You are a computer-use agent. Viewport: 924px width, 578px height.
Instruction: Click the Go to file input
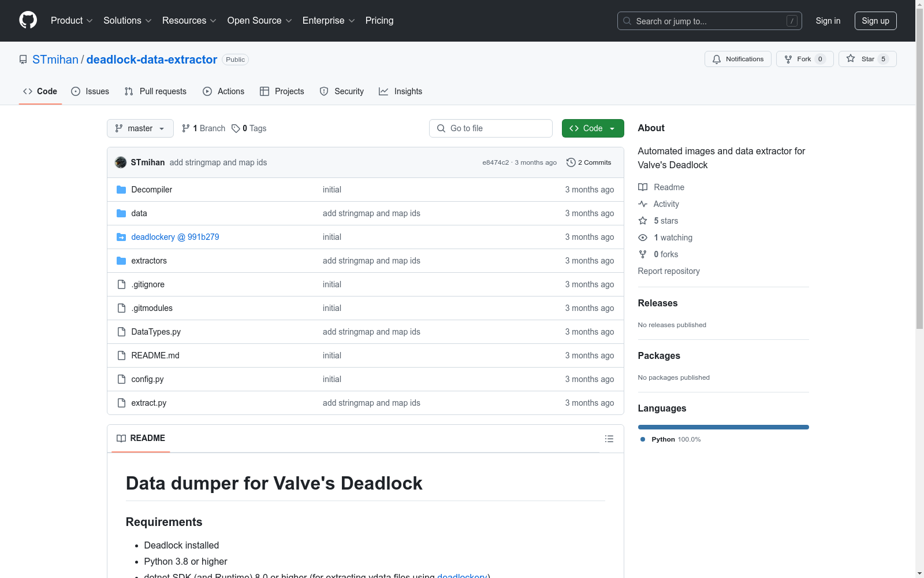491,128
